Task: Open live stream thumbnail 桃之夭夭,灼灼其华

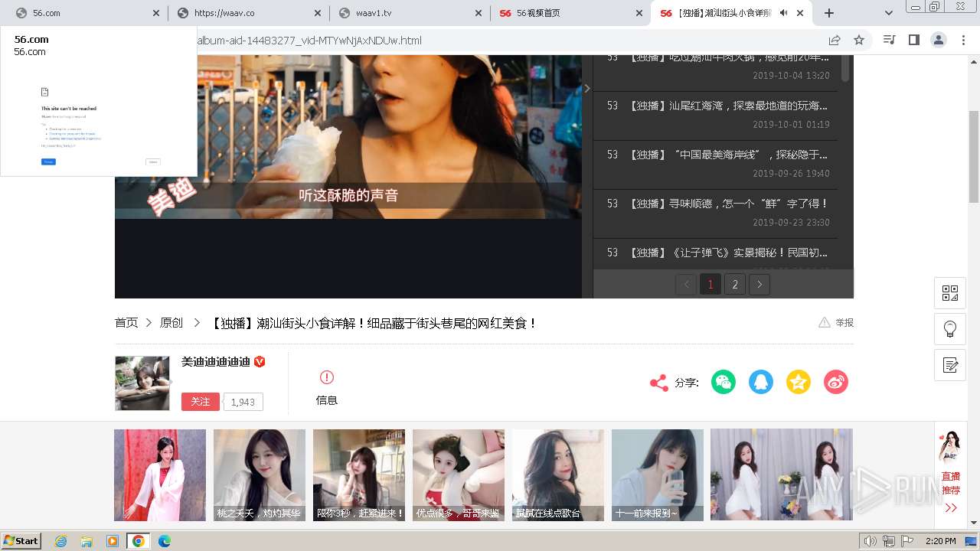Action: click(260, 475)
